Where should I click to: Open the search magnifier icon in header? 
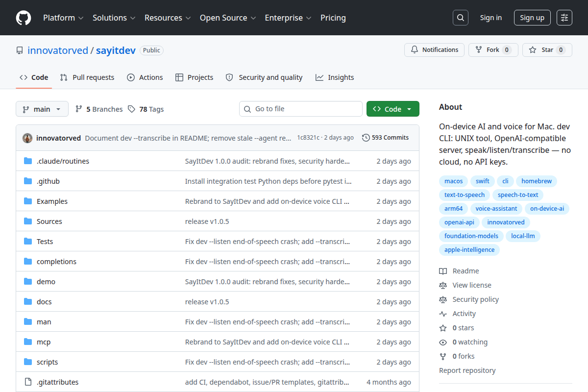pyautogui.click(x=461, y=18)
